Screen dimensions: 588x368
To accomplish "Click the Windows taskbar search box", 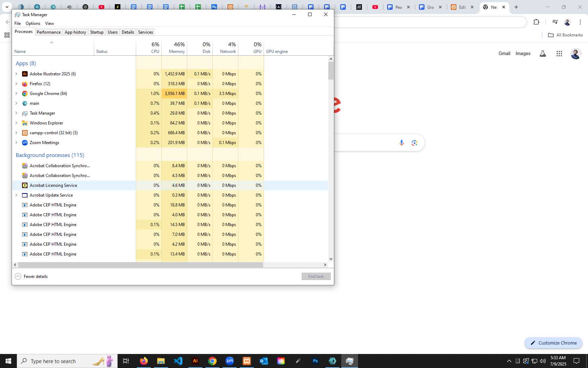I will [67, 361].
